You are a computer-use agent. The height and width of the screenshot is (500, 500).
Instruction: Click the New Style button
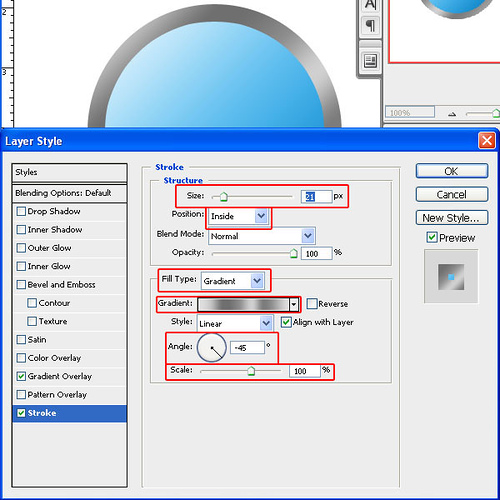tap(452, 218)
